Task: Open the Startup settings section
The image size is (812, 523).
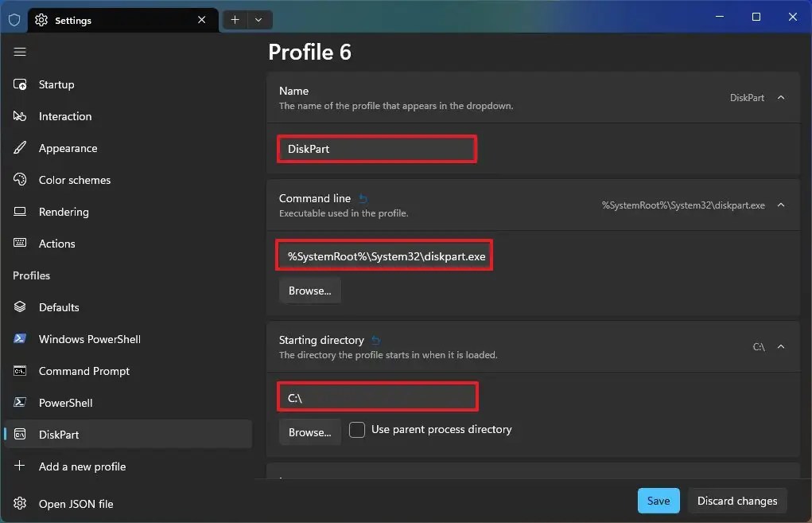Action: click(56, 84)
